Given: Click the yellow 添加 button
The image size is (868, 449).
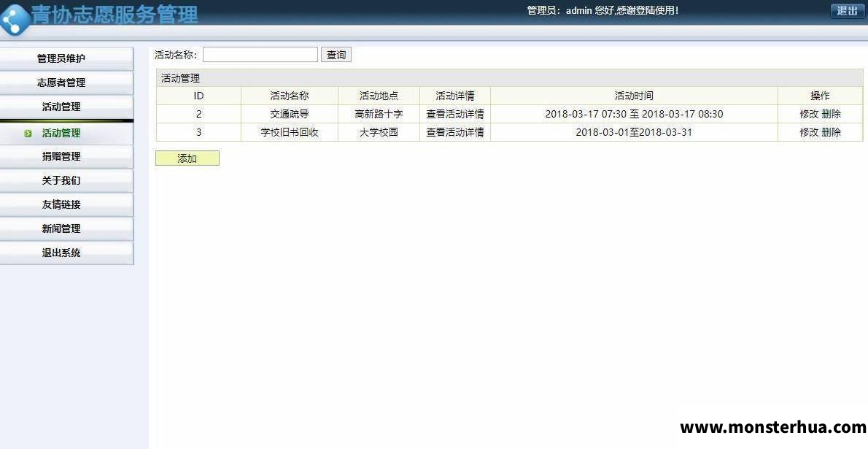Looking at the screenshot, I should 187,158.
